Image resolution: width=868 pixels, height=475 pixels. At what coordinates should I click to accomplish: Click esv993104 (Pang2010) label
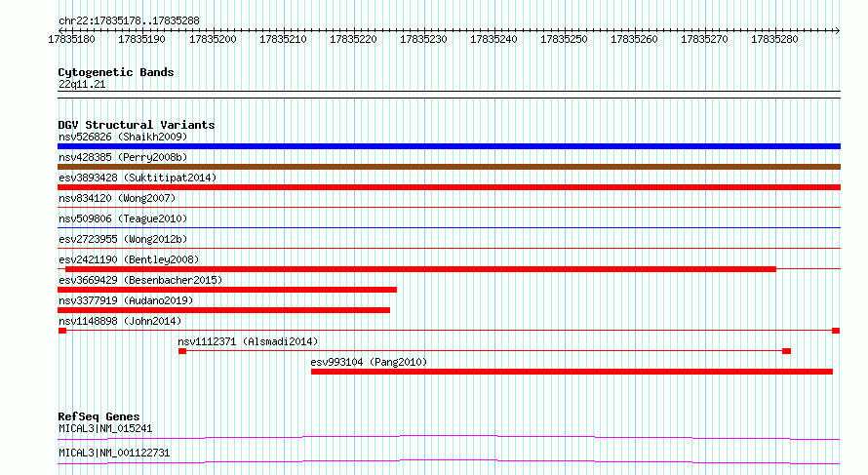tap(369, 362)
